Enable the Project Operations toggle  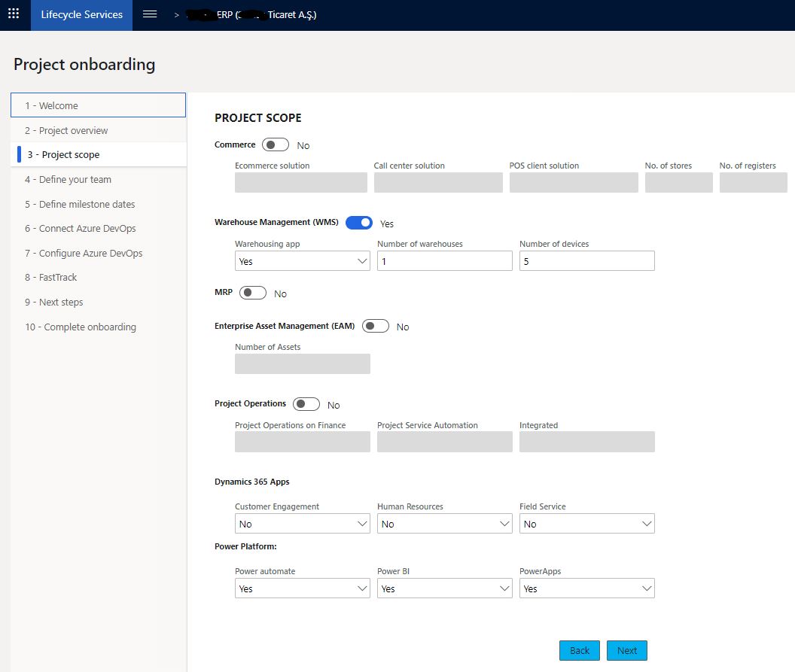[x=306, y=404]
